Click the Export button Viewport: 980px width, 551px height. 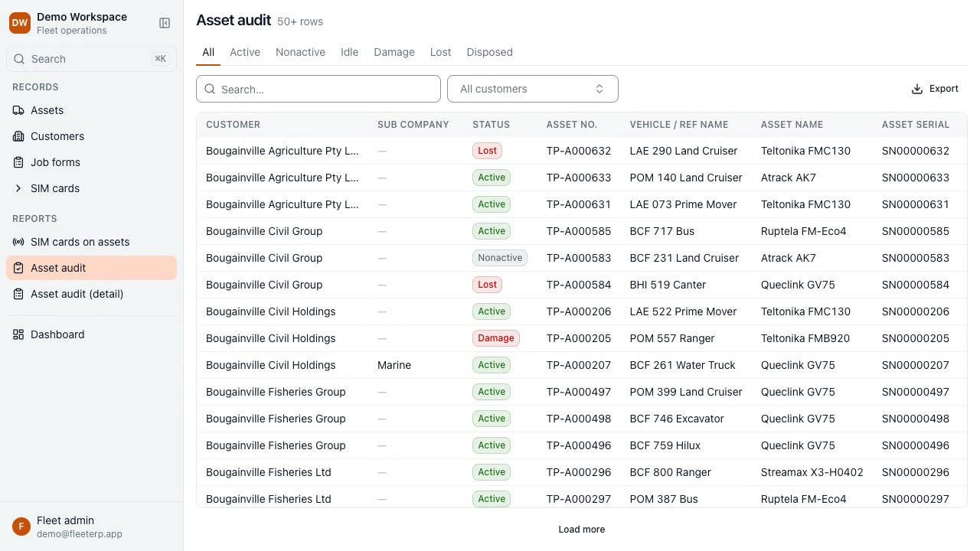click(x=935, y=89)
